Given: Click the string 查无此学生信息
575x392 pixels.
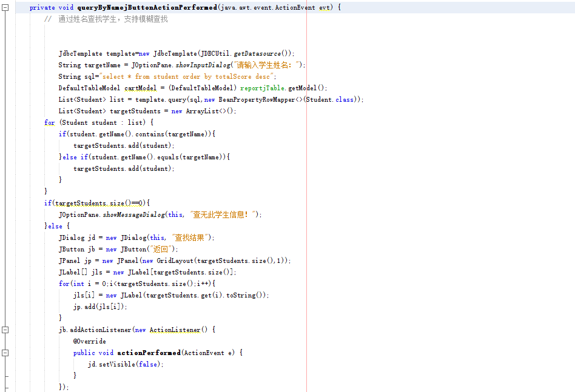Looking at the screenshot, I should (x=223, y=214).
